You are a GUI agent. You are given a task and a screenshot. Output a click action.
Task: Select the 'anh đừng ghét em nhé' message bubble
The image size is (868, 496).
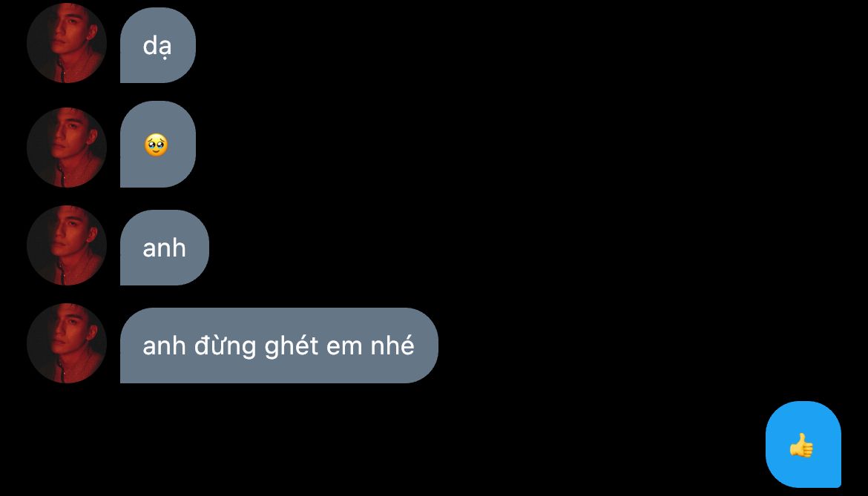(x=279, y=345)
